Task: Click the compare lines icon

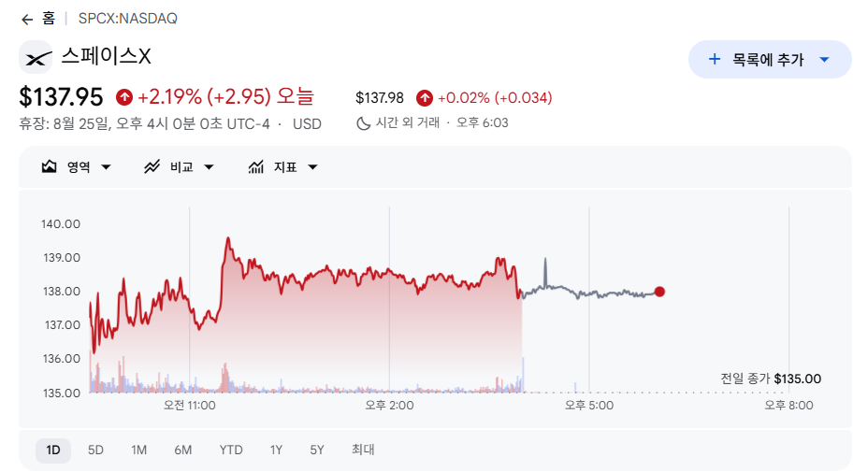Action: tap(152, 166)
